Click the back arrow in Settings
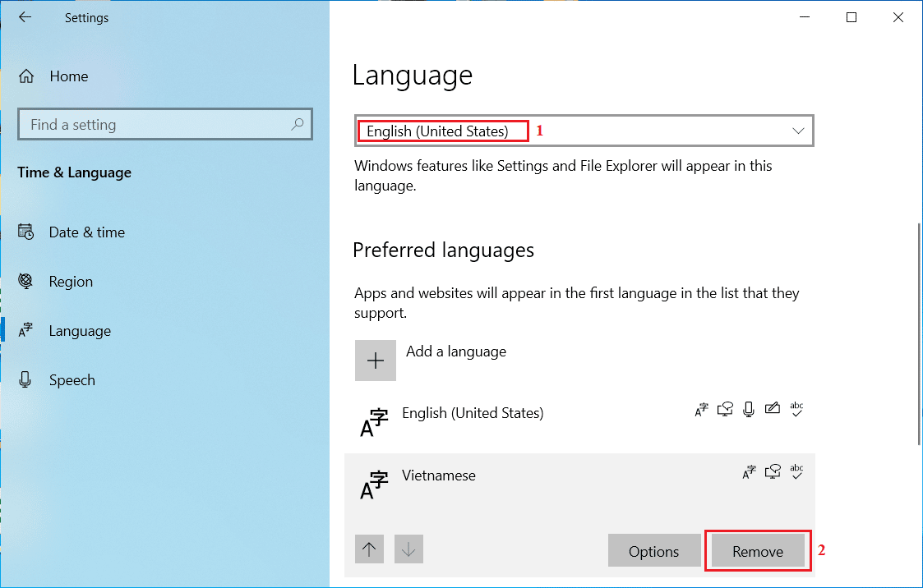 tap(25, 17)
